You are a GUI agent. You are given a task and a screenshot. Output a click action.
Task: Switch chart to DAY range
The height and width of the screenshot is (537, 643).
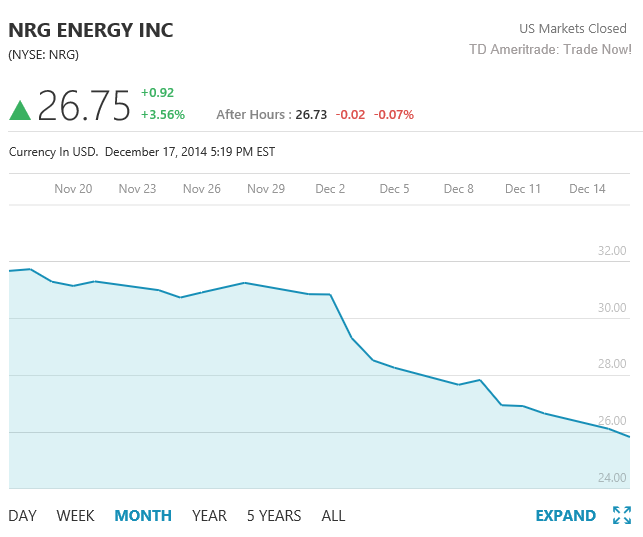pyautogui.click(x=22, y=516)
